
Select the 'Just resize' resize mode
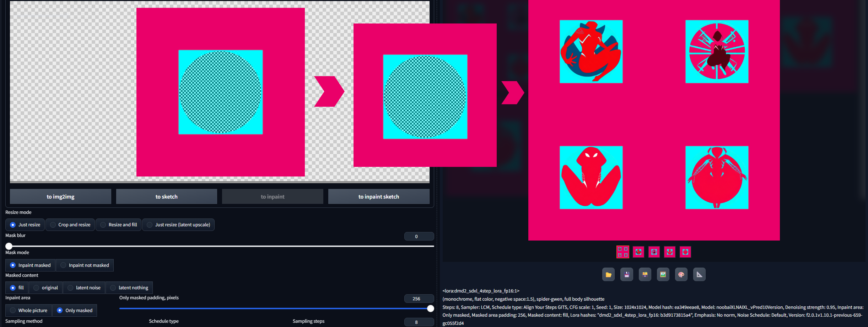coord(25,225)
